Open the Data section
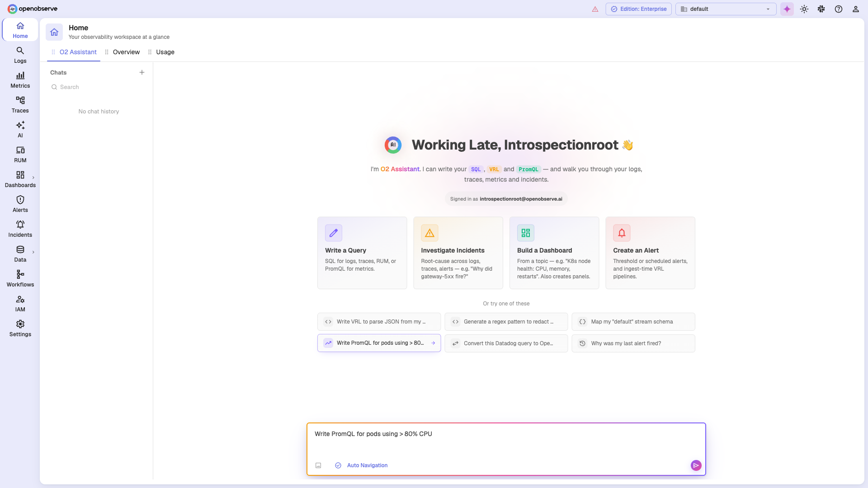This screenshot has width=868, height=488. (20, 254)
